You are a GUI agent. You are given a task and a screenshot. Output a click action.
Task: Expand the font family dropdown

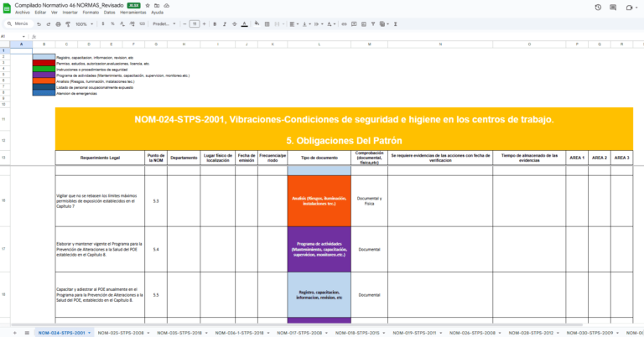pos(163,24)
